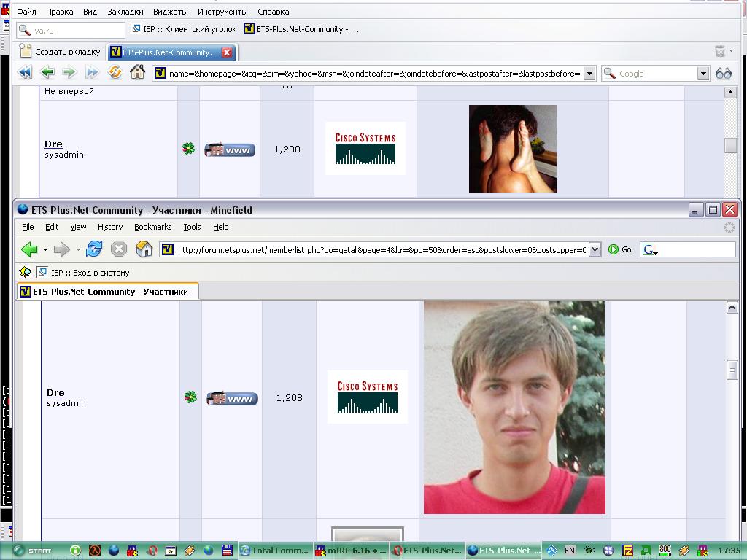Viewport: 747px width, 560px height.
Task: Click Opera's Home icon
Action: pyautogui.click(x=137, y=72)
